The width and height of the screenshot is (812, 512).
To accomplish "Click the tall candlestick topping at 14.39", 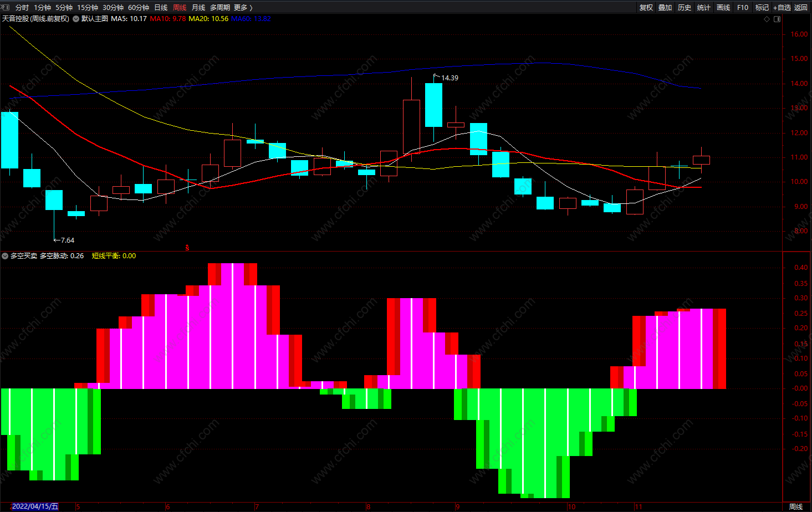I will tap(434, 105).
